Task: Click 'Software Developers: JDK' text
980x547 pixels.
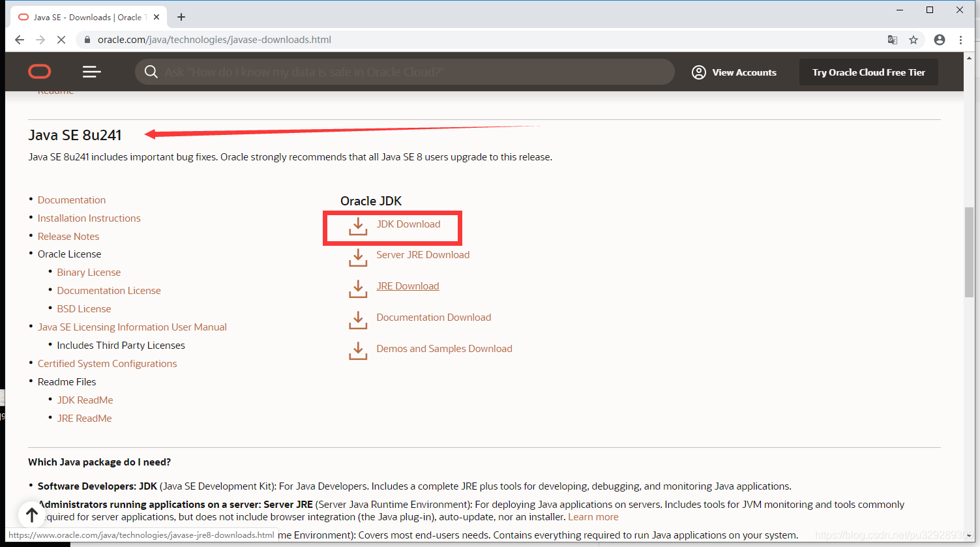Action: [98, 486]
